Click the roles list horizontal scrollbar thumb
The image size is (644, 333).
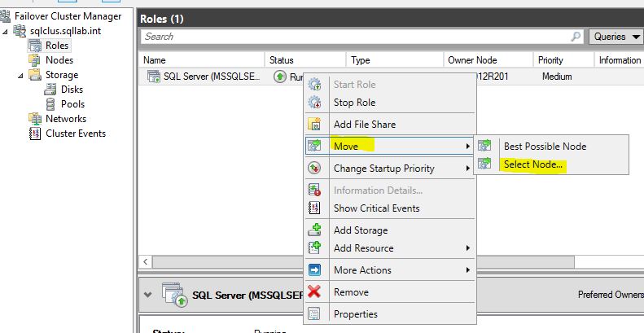tap(363, 261)
